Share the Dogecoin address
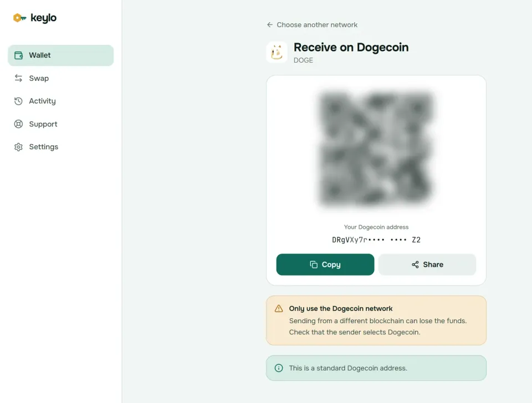 427,264
